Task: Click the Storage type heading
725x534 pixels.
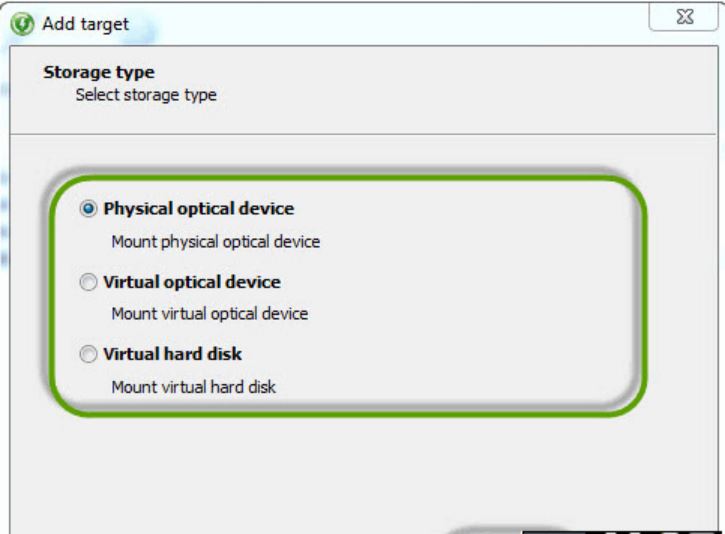Action: 99,73
